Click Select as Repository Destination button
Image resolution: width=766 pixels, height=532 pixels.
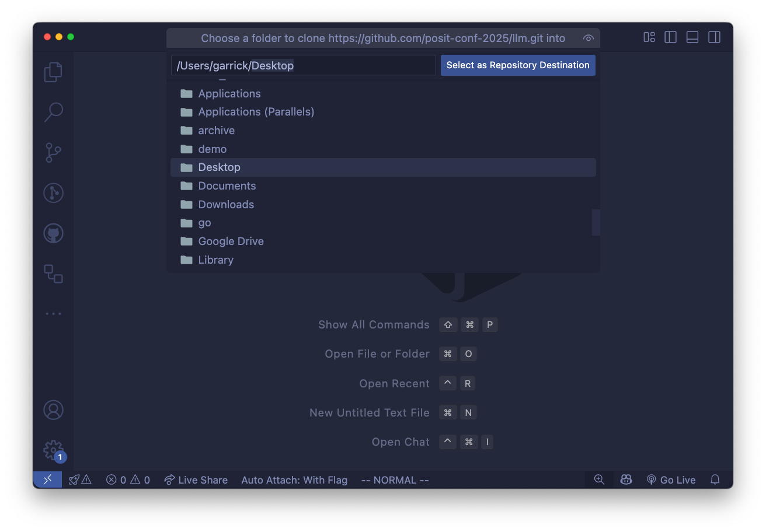[x=518, y=65]
